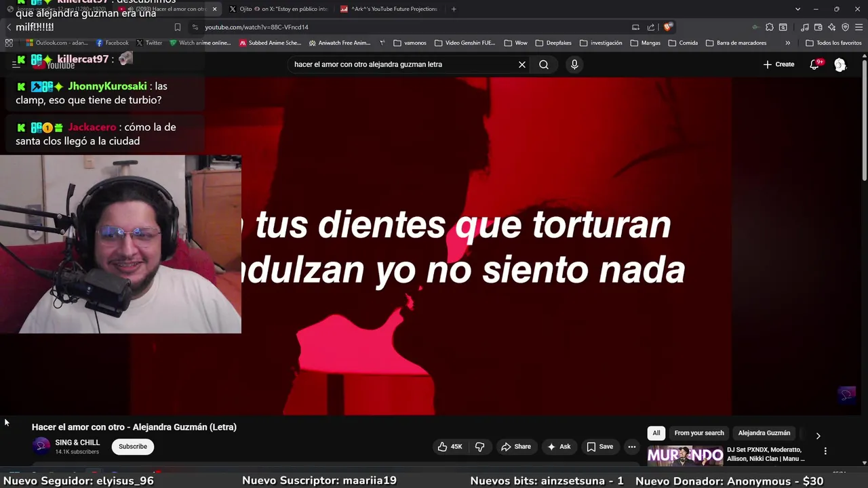The height and width of the screenshot is (488, 868).
Task: Click the YouTube search magnifier button
Action: click(544, 64)
